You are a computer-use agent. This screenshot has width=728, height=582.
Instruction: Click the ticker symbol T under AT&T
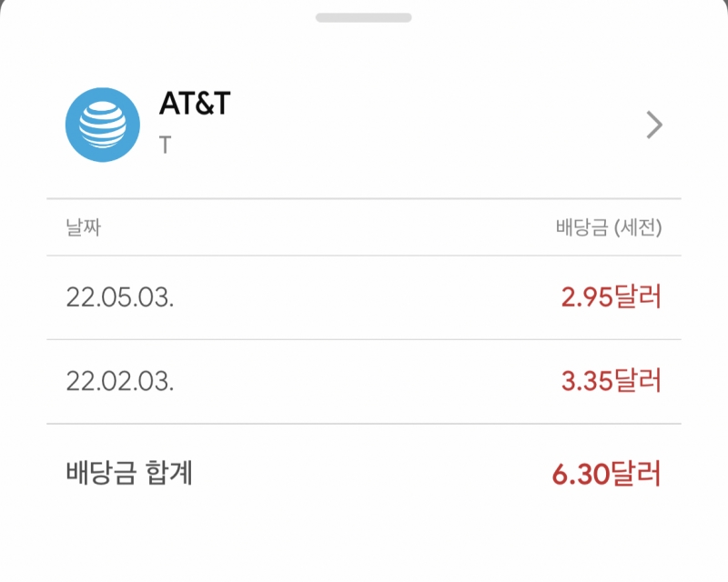[165, 145]
